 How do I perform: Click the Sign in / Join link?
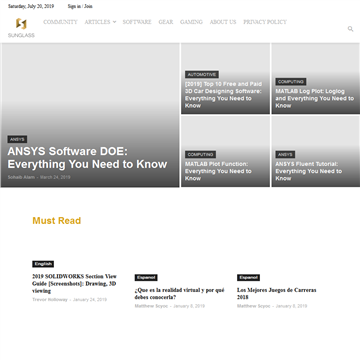[80, 6]
